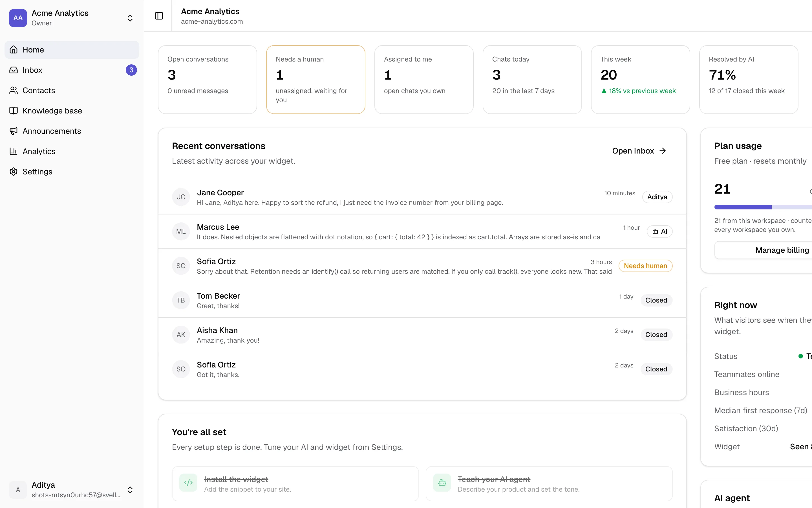This screenshot has height=508, width=812.
Task: Click the Manage billing button
Action: coord(782,250)
